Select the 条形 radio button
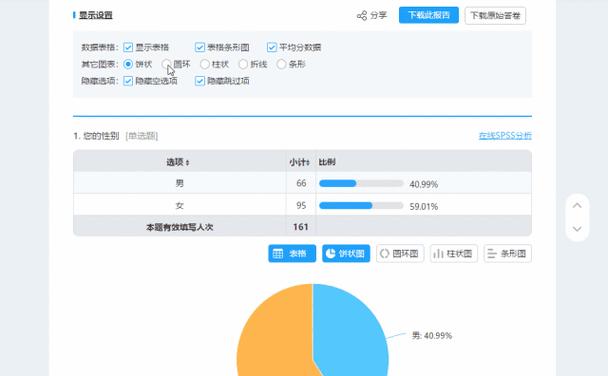 [282, 64]
